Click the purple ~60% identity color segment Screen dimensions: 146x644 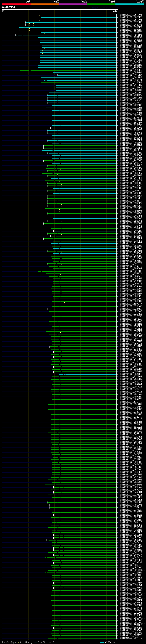73,4
